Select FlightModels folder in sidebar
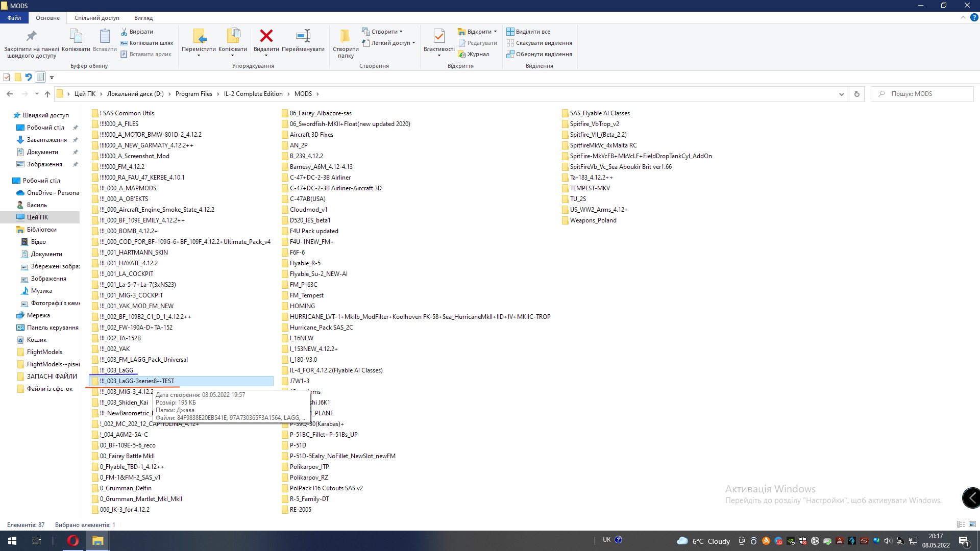 coord(44,352)
